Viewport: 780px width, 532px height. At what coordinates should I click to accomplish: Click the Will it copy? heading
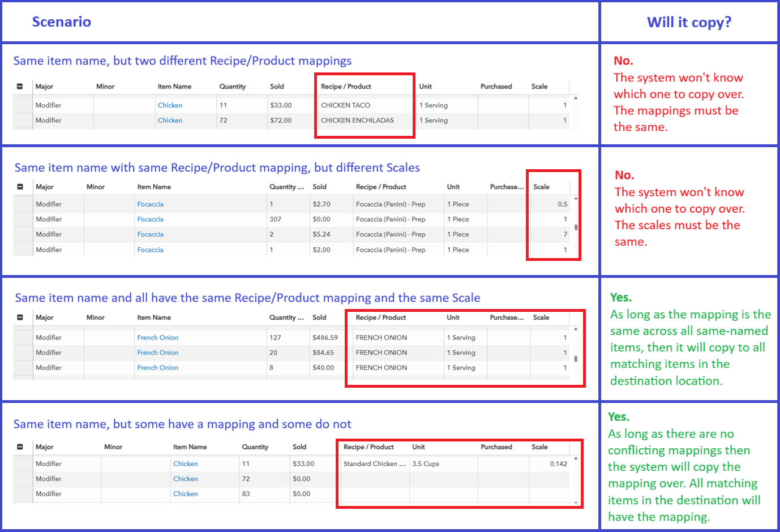689,22
